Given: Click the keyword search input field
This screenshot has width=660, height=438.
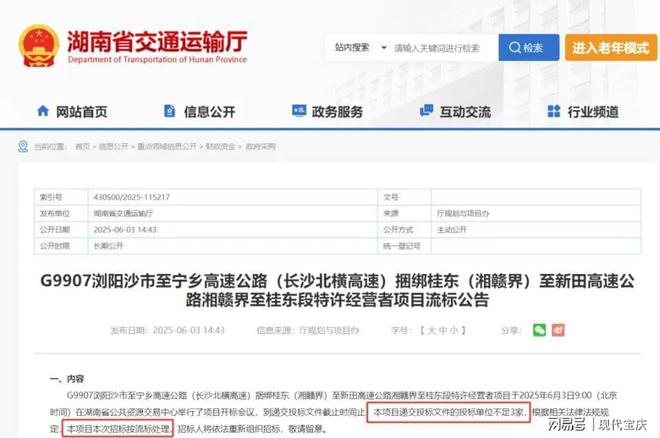Looking at the screenshot, I should pyautogui.click(x=440, y=47).
